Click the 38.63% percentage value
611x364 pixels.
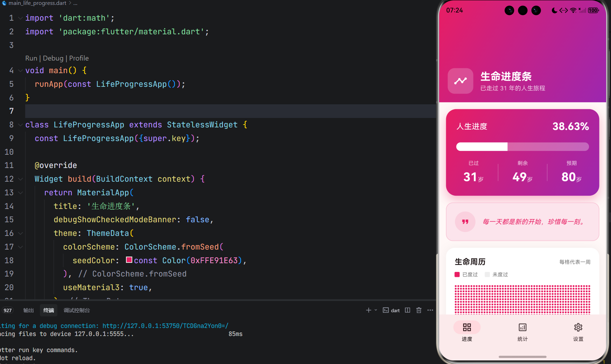570,126
